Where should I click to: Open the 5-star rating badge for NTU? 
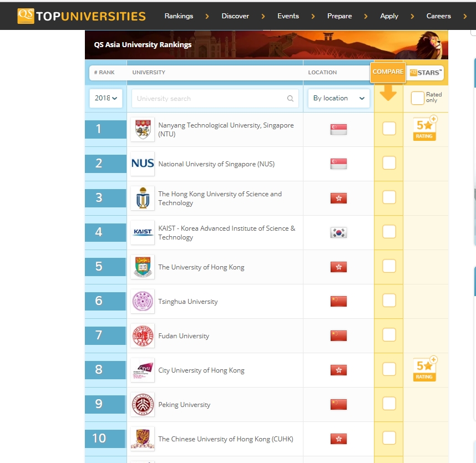pyautogui.click(x=425, y=128)
